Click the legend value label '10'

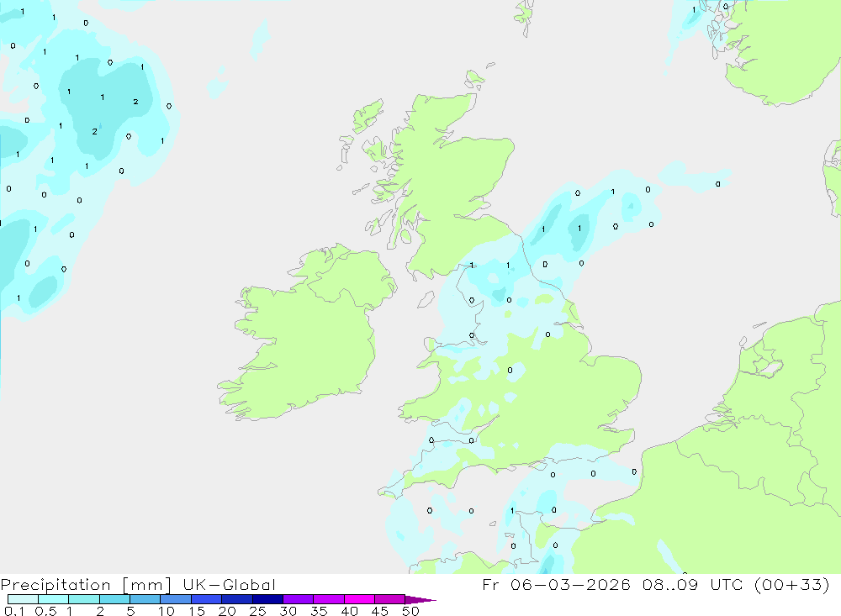pos(167,611)
